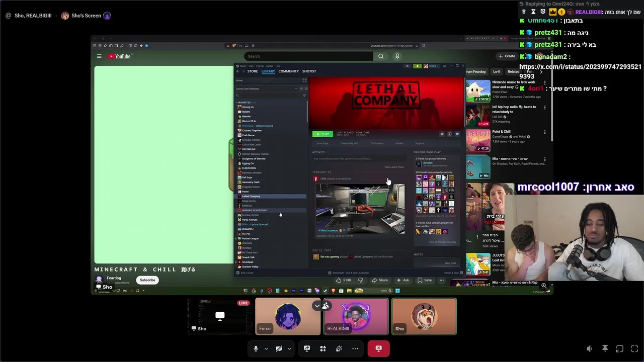
Task: Click game info icon in Steam
Action: [x=449, y=134]
